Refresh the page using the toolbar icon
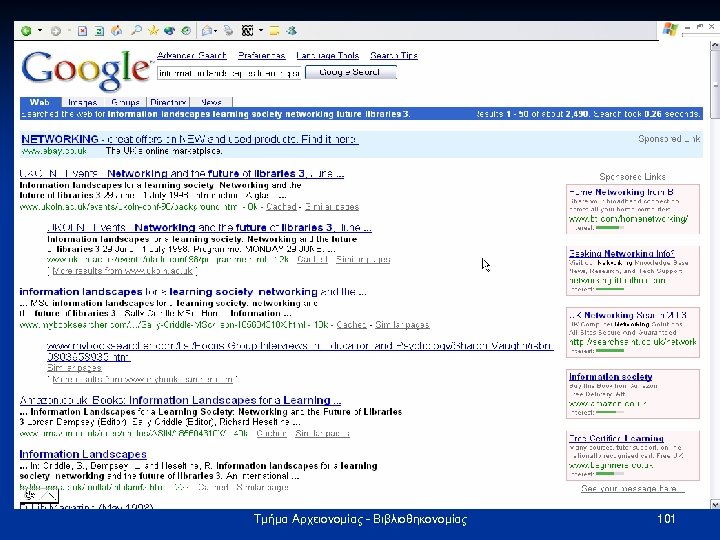The width and height of the screenshot is (720, 540). pos(99,31)
